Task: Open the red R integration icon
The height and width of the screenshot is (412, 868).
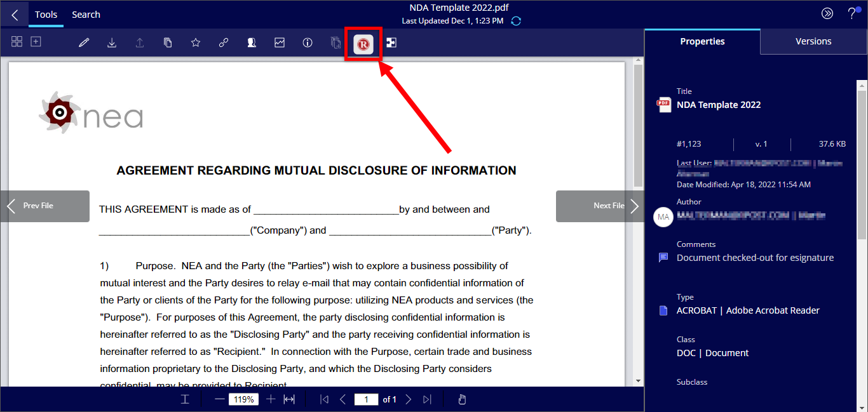Action: click(x=363, y=44)
